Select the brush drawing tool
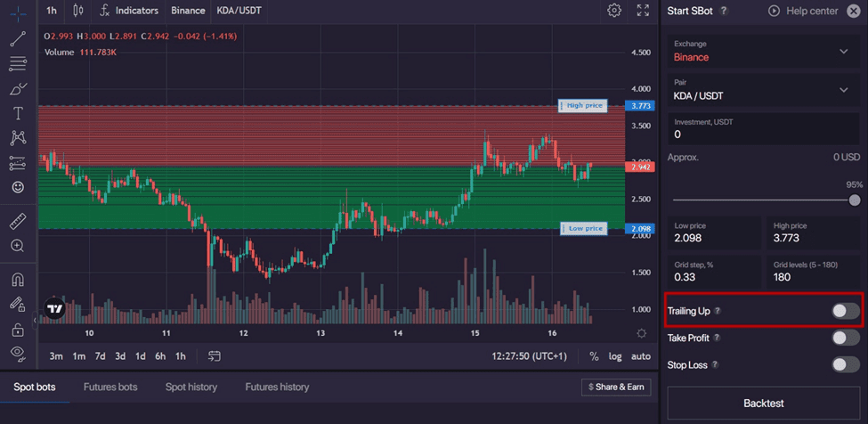This screenshot has height=424, width=868. (18, 88)
